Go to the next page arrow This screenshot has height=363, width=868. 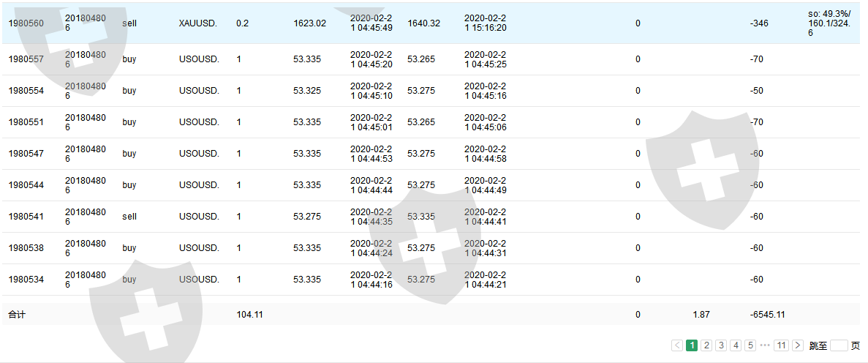click(x=798, y=345)
